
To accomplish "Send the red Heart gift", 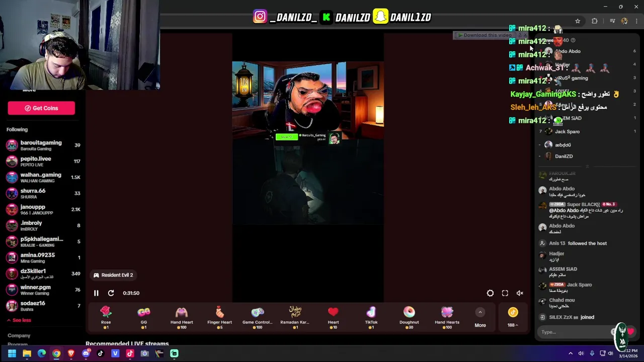I will coord(333,318).
